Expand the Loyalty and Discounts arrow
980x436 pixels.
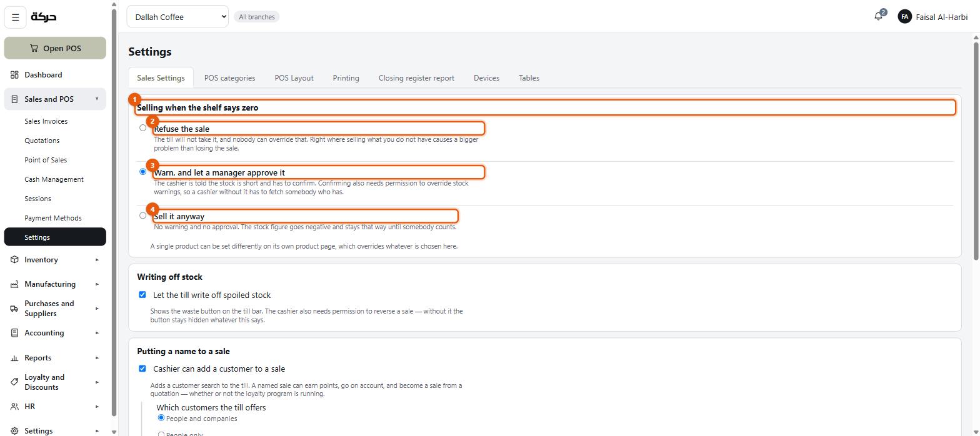tap(97, 382)
